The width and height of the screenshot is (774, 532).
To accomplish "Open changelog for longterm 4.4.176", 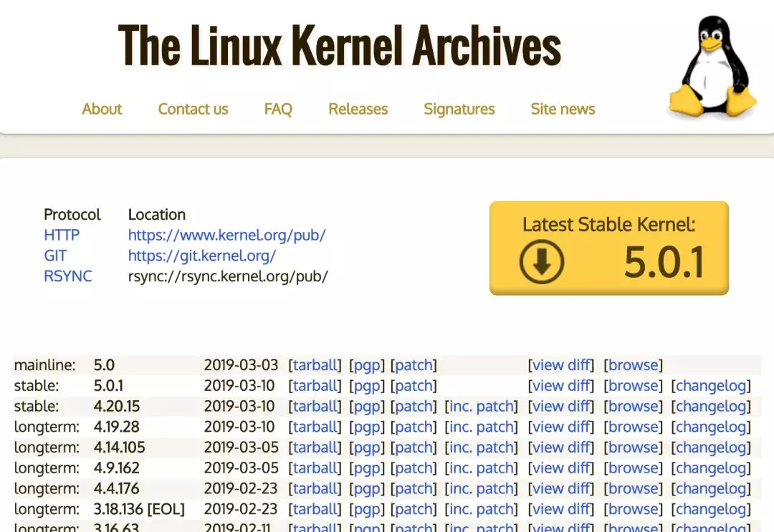I will tap(711, 490).
